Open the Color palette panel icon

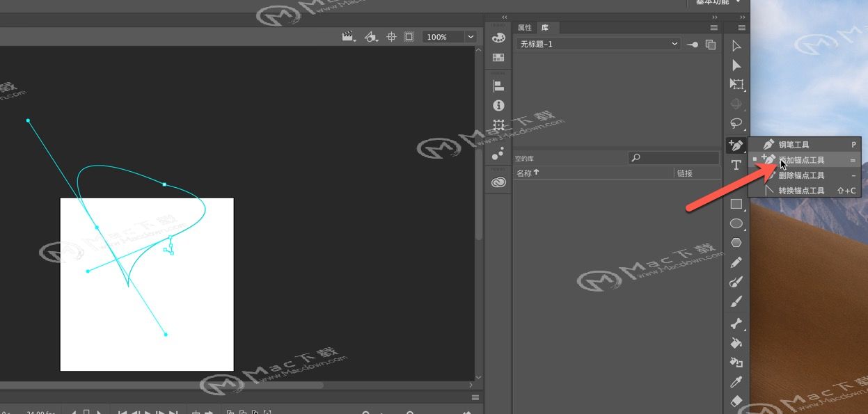pos(498,38)
